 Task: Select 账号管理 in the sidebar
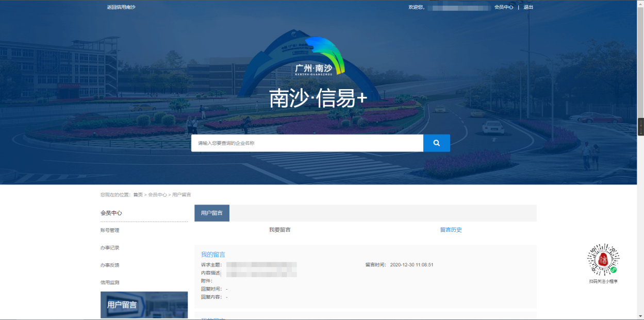click(110, 230)
